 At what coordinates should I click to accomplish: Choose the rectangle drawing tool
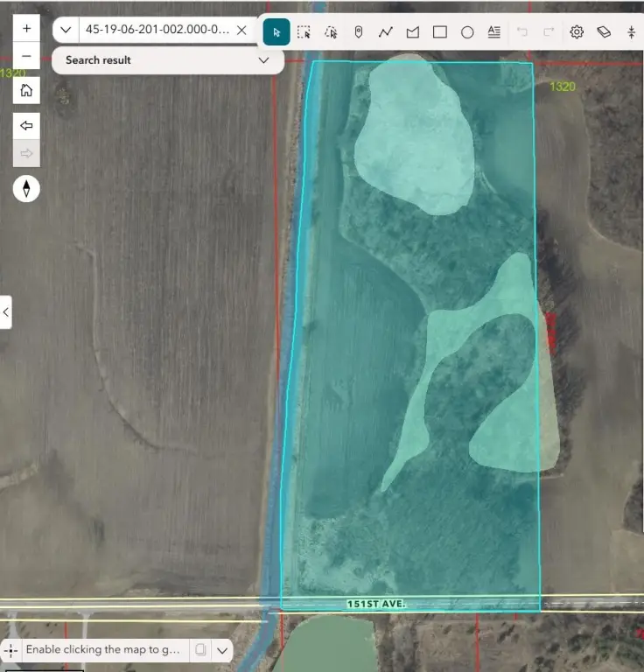[440, 32]
